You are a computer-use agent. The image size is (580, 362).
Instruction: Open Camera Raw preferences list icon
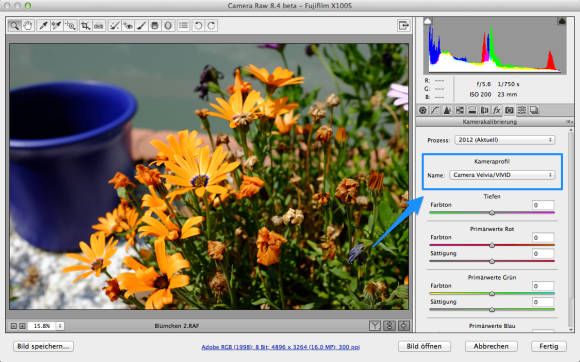183,26
